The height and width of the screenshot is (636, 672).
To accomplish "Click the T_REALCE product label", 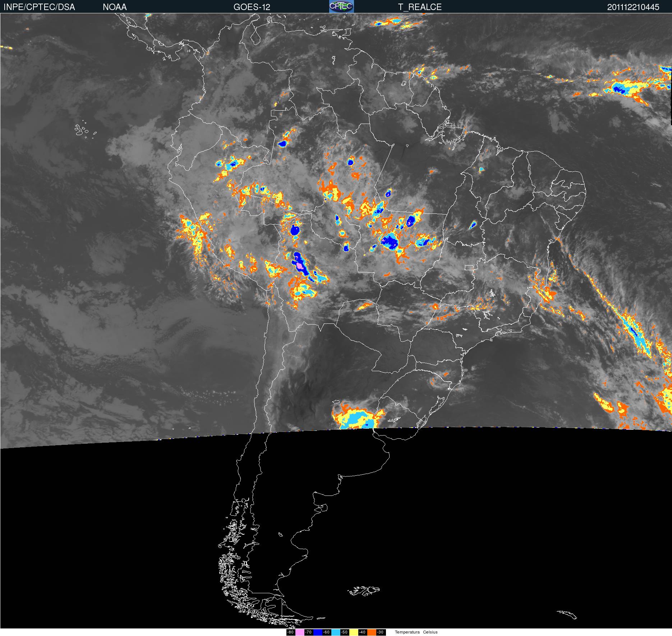I will click(420, 7).
